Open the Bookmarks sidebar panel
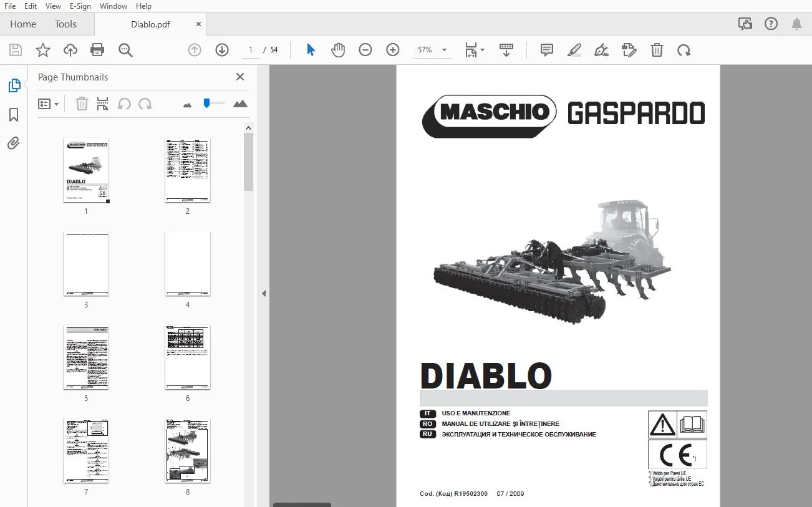 (14, 115)
